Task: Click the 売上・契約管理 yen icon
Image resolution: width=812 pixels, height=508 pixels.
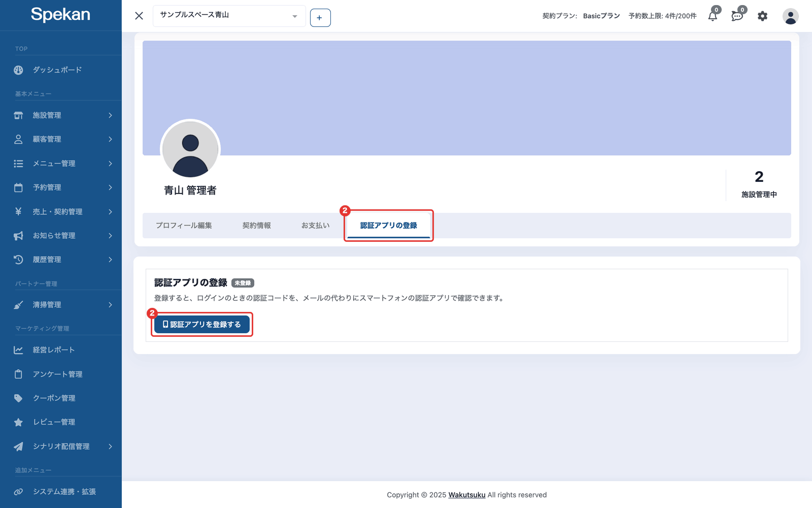Action: coord(18,211)
